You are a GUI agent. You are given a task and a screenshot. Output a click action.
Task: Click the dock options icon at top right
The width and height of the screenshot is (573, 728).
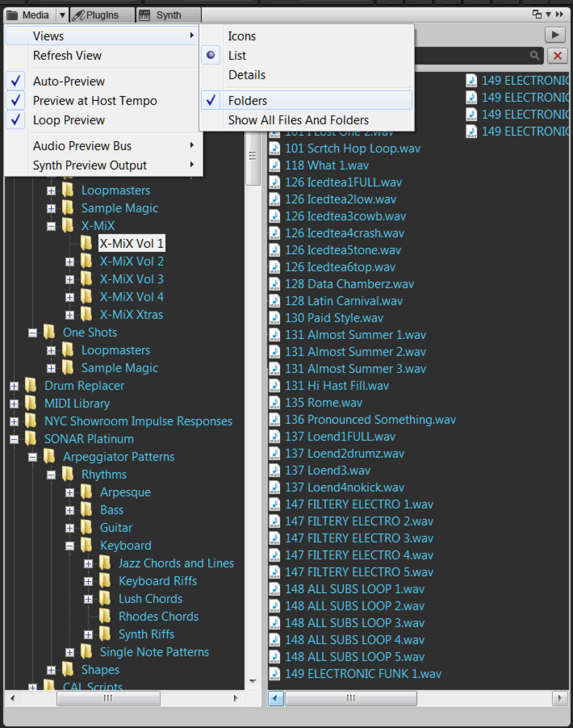pyautogui.click(x=537, y=14)
